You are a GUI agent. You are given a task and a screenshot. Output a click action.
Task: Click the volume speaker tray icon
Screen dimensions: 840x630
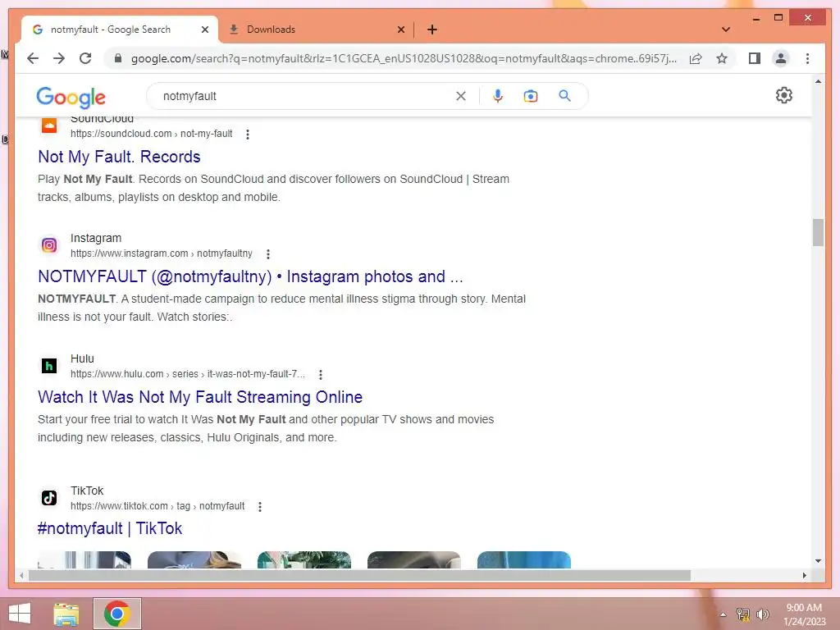click(763, 614)
